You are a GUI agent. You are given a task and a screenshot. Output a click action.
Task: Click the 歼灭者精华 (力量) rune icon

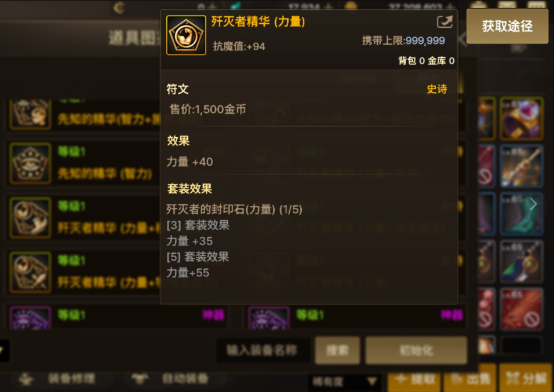click(186, 35)
